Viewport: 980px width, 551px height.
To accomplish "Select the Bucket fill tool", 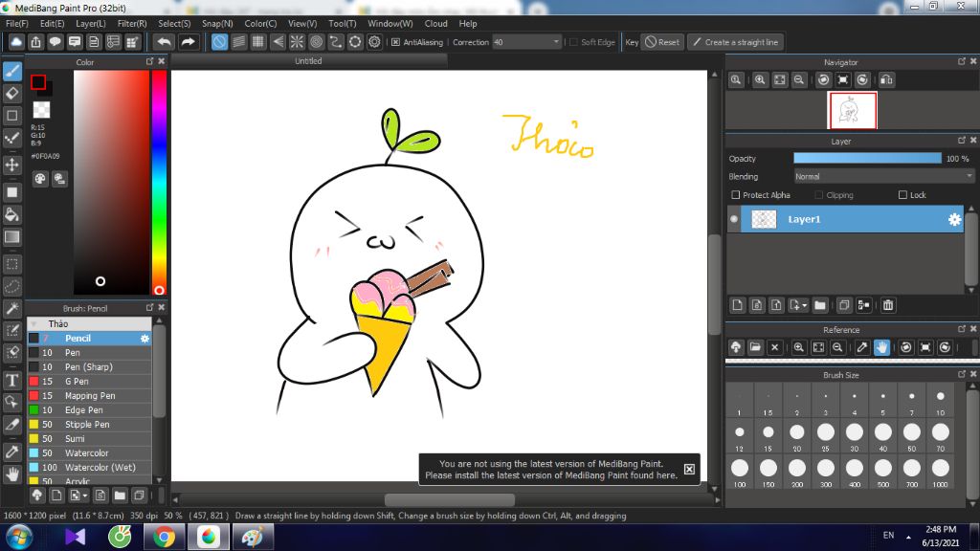I will (x=12, y=214).
